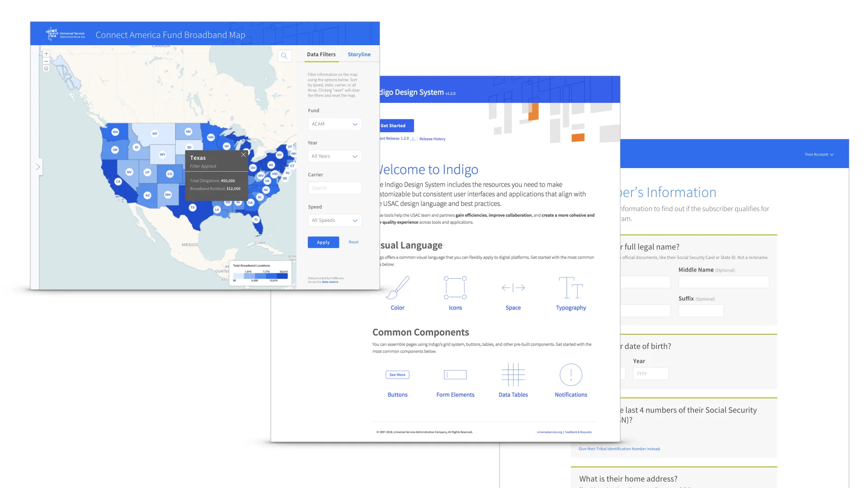This screenshot has width=868, height=488.
Task: Reset map view with the home icon
Action: (x=46, y=69)
